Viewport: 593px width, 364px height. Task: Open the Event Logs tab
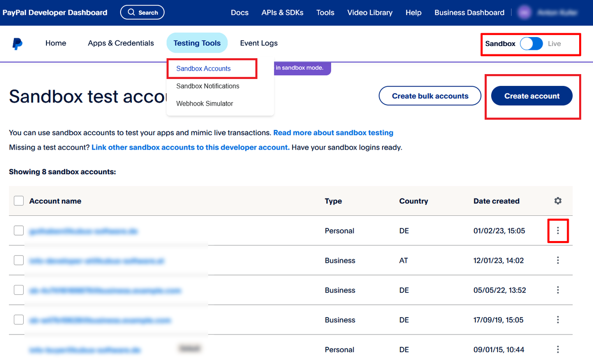[259, 43]
